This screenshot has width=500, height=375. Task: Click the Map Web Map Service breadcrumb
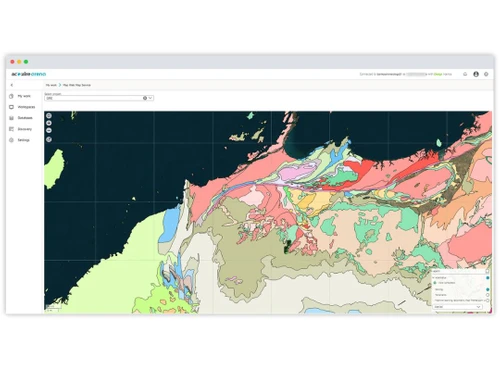click(x=77, y=85)
